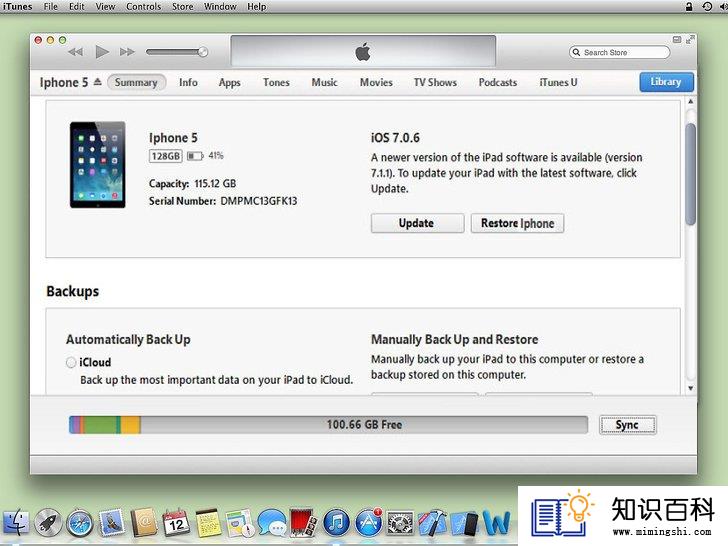Click the mini player icon in title bar
The width and height of the screenshot is (728, 546).
677,40
